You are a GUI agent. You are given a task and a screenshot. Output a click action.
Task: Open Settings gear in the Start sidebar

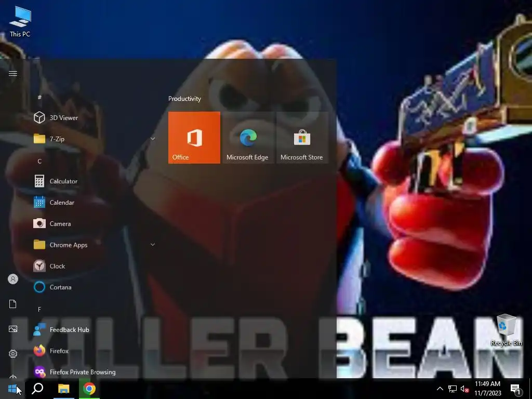coord(13,354)
